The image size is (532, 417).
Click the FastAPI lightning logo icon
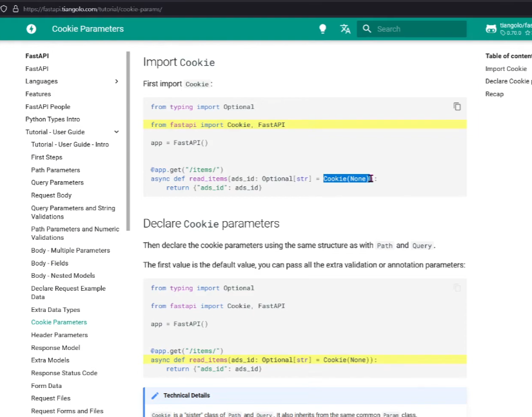point(31,29)
